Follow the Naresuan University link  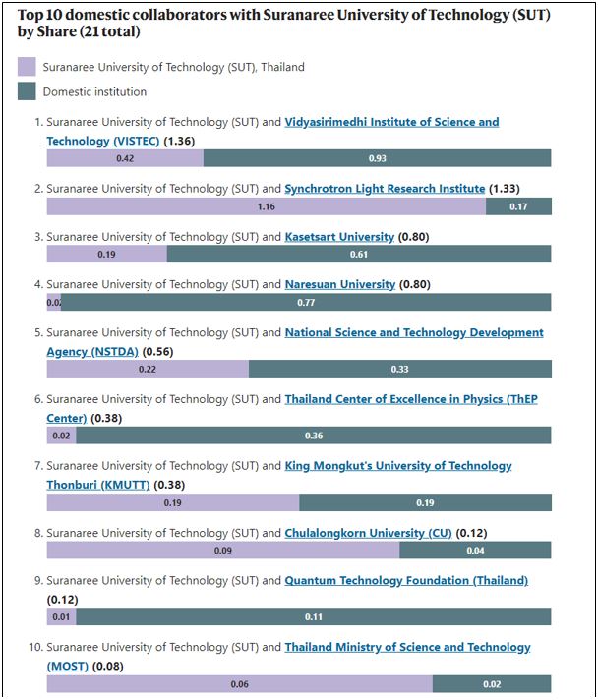point(340,284)
